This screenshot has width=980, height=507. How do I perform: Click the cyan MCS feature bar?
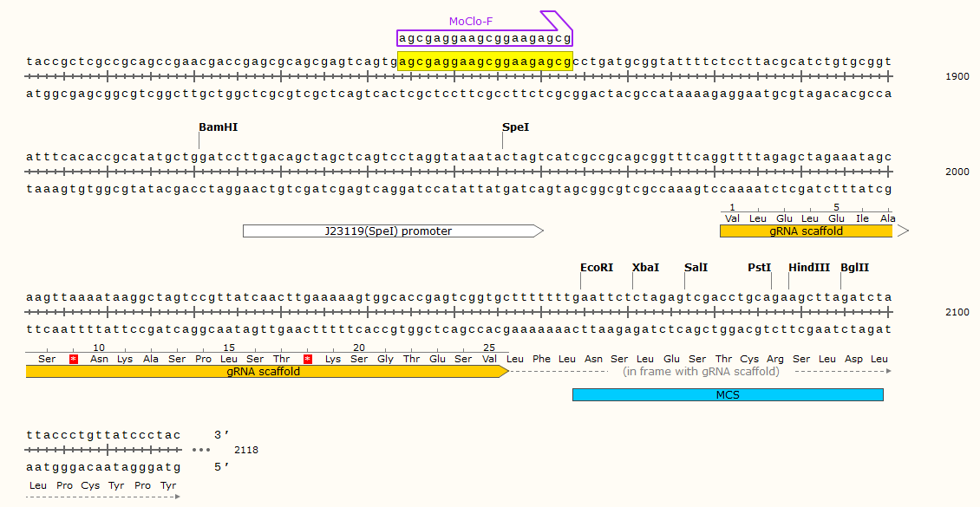coord(728,395)
